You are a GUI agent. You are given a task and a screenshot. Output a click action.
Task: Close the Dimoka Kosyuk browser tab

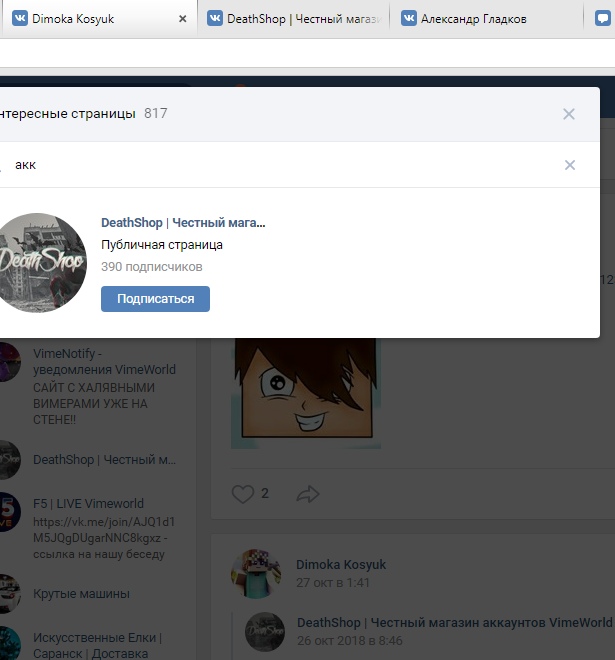(182, 19)
